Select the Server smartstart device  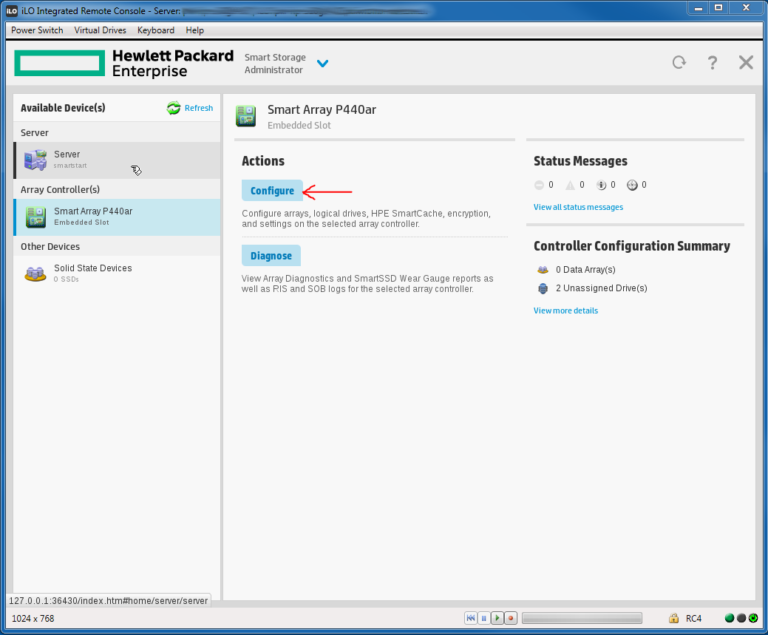(117, 160)
